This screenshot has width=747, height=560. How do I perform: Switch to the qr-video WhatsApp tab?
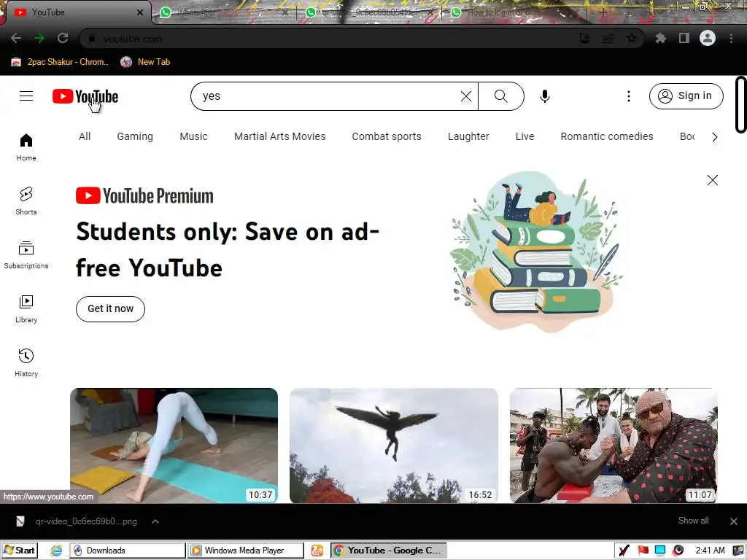click(x=369, y=12)
